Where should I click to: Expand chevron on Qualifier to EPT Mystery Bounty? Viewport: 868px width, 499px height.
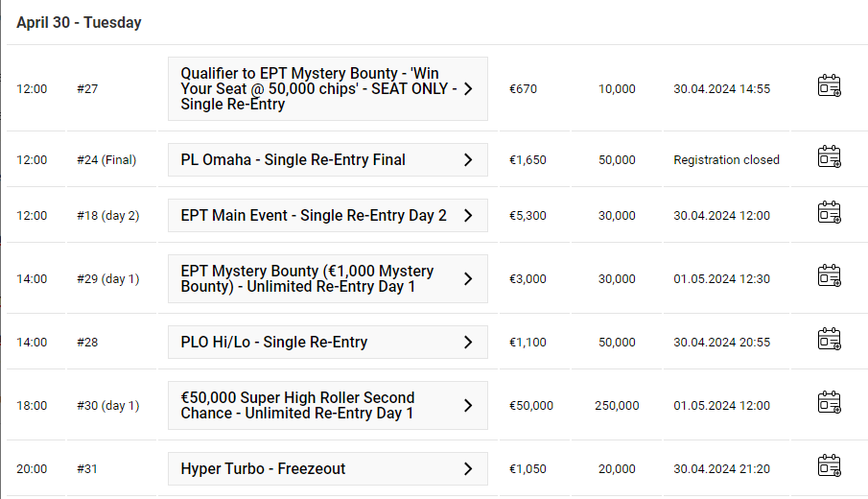click(x=468, y=88)
